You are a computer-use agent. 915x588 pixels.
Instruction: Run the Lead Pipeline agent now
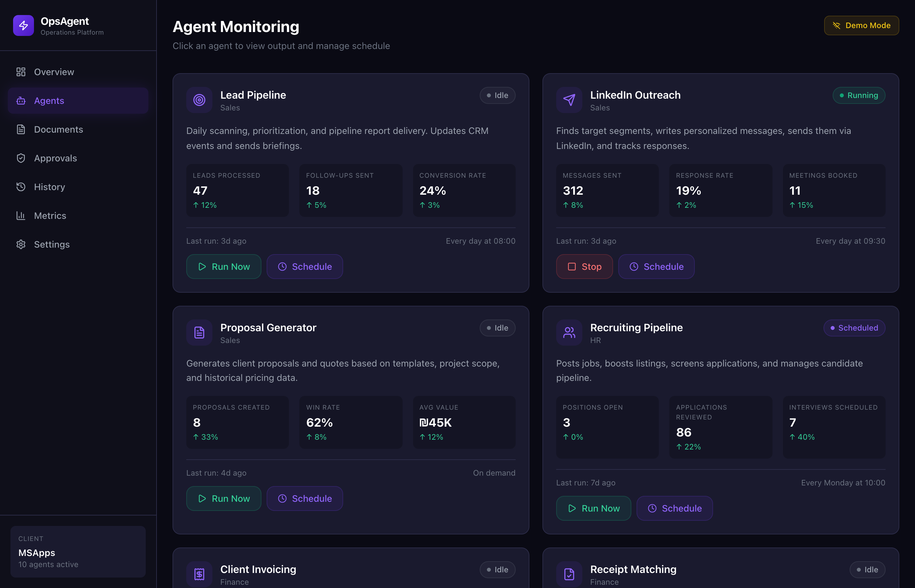[x=224, y=267]
